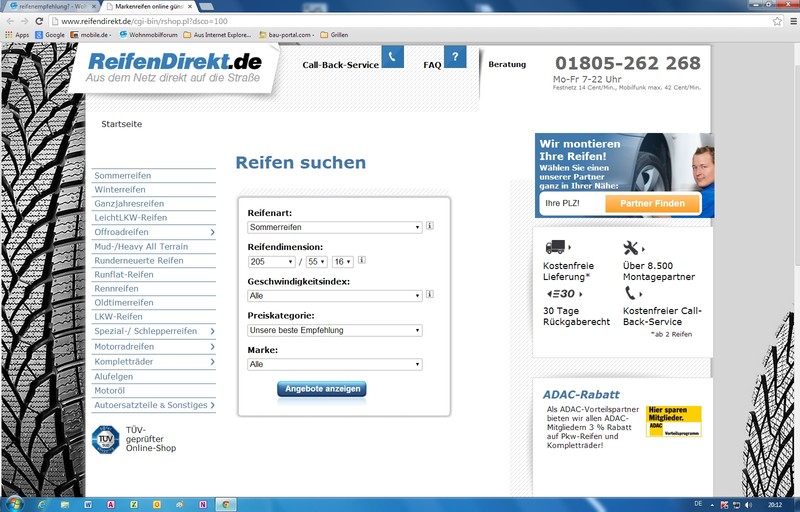The image size is (800, 512).
Task: Switch to the reifenempfehlung browser tab
Action: point(50,6)
